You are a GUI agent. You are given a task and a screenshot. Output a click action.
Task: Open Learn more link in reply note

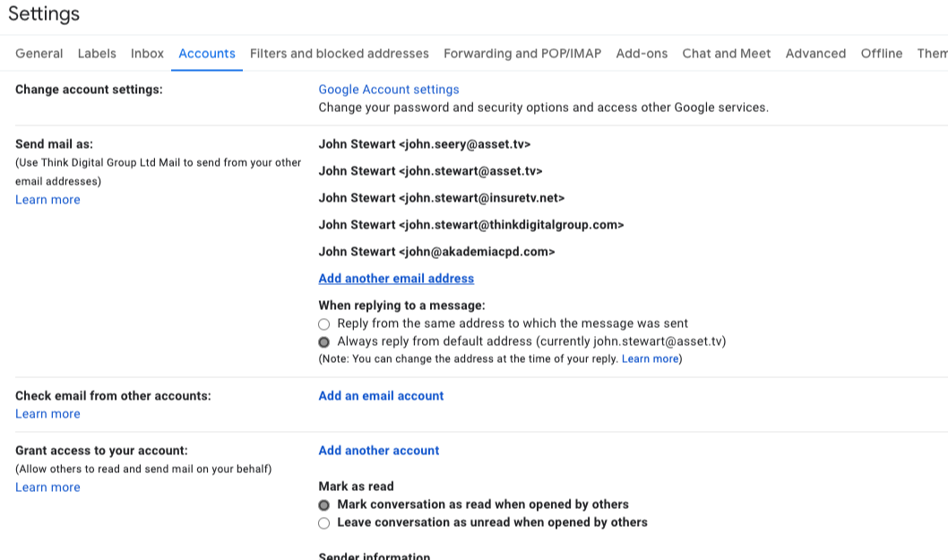tap(650, 359)
